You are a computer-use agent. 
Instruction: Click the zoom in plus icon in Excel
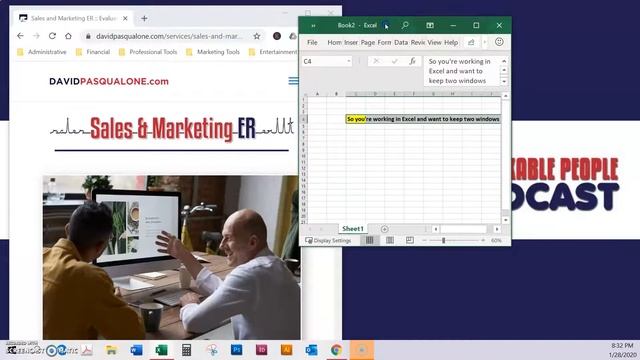click(x=483, y=240)
